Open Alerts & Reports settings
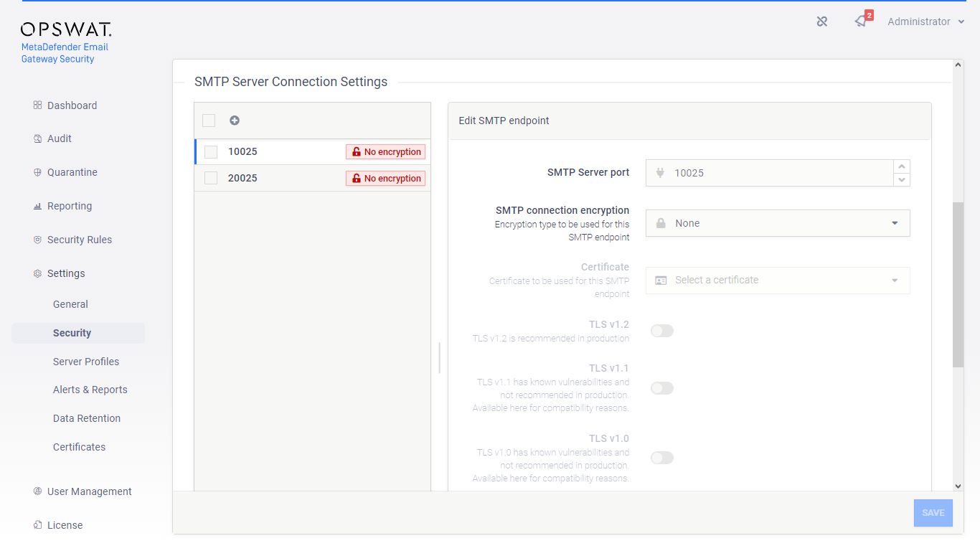 click(x=90, y=390)
